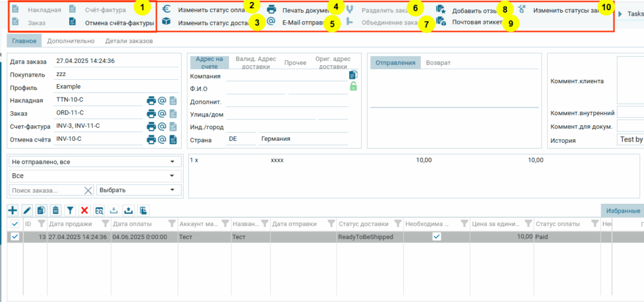Image resolution: width=644 pixels, height=302 pixels.
Task: Click the red X icon in grid toolbar
Action: 84,210
